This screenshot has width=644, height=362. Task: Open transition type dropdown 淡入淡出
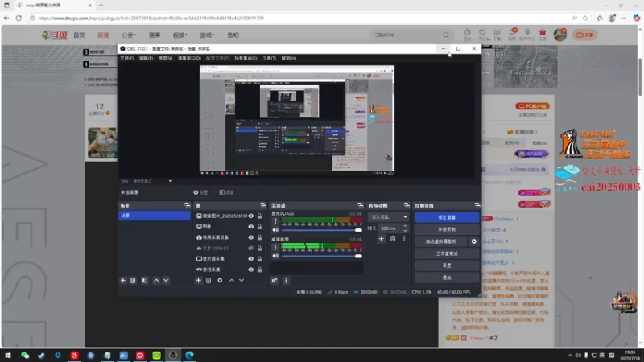pyautogui.click(x=389, y=216)
